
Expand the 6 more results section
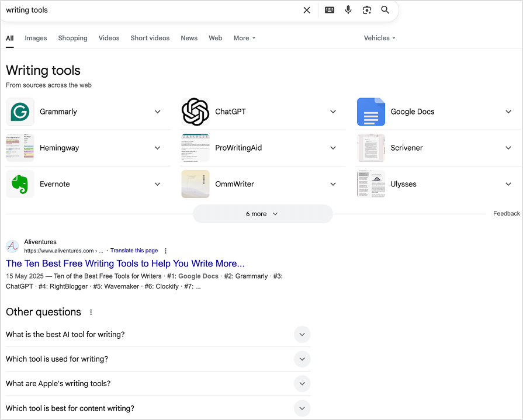pos(262,214)
